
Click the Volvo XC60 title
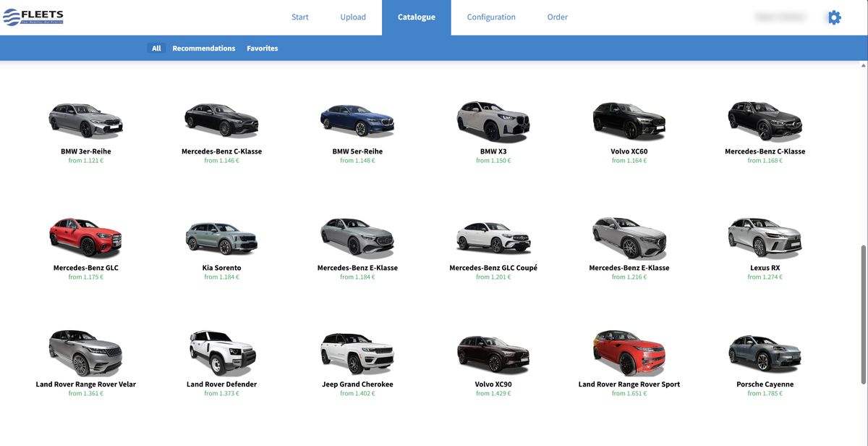pos(629,151)
